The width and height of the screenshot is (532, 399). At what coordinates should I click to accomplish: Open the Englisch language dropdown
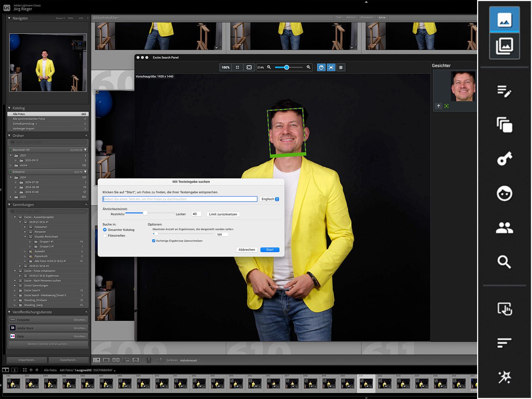[x=269, y=199]
